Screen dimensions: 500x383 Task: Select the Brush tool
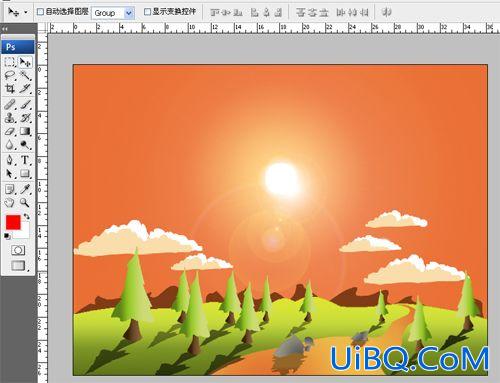[25, 105]
